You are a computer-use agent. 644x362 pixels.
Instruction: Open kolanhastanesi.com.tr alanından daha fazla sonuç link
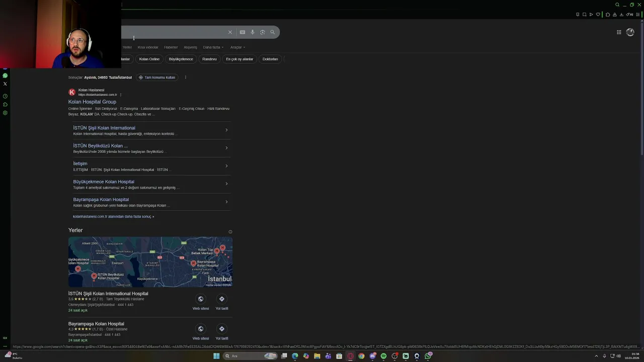coord(113,217)
